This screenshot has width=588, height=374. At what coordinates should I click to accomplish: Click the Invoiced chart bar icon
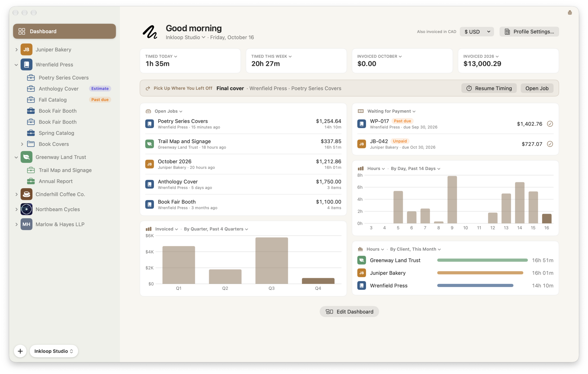148,229
